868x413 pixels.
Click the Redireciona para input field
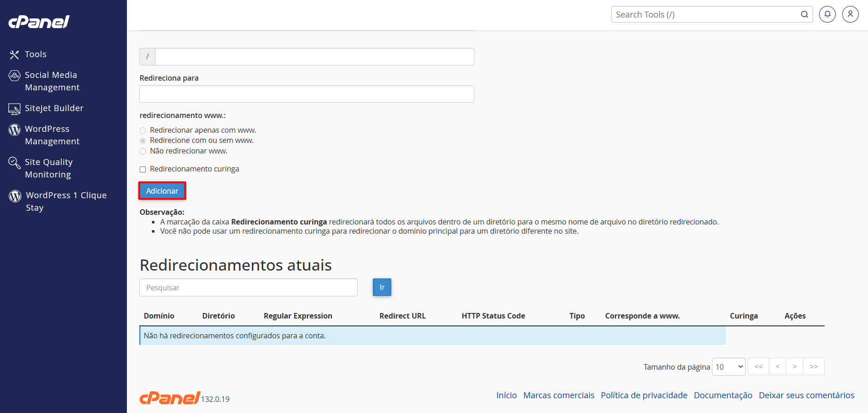tap(307, 94)
